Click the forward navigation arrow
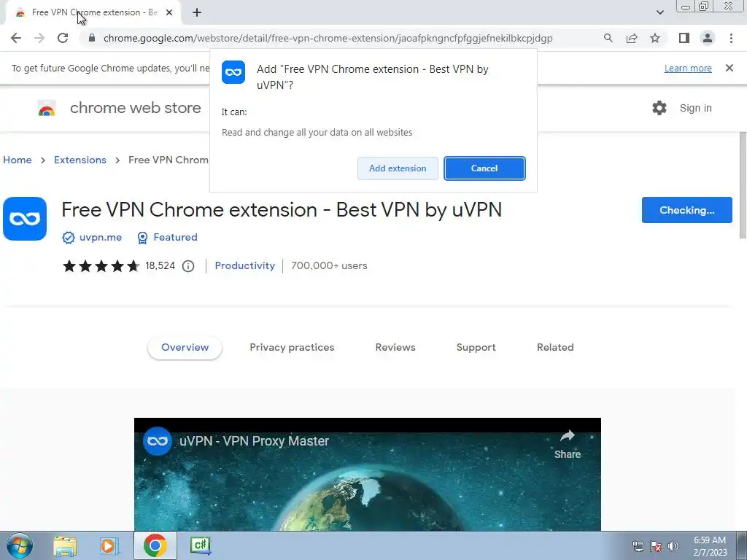 39,38
